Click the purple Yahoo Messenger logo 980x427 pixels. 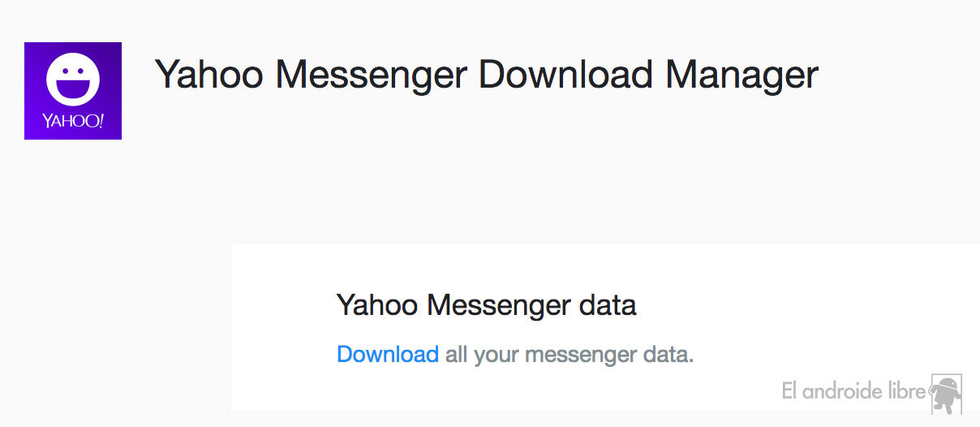[x=73, y=91]
